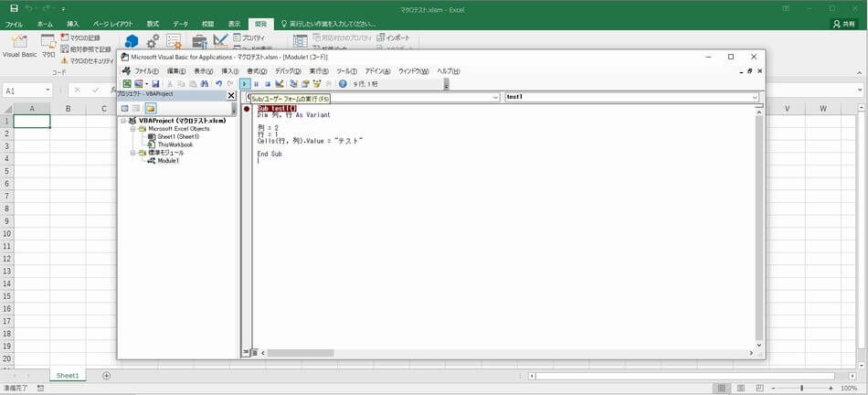
Task: Open the デバッグ menu in VBA editor
Action: (x=288, y=71)
